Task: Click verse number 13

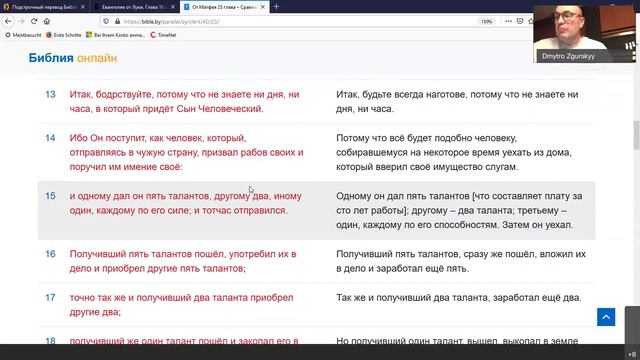Action: click(x=50, y=94)
